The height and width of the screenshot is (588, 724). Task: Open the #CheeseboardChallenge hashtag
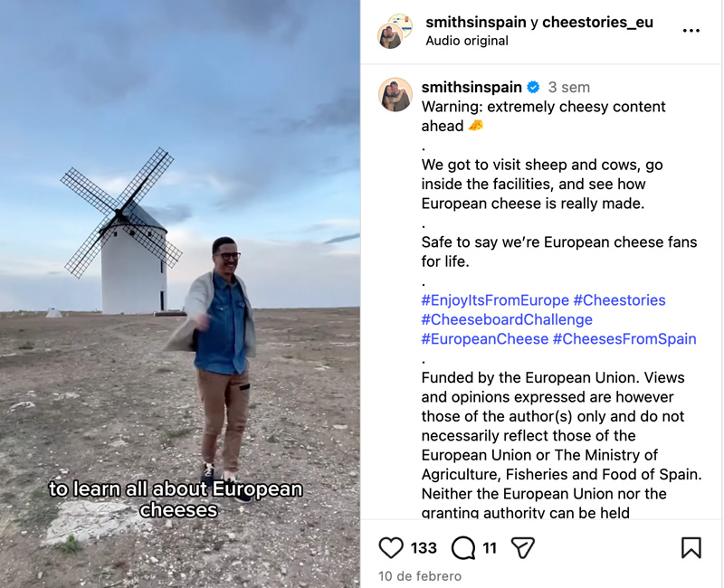(507, 319)
